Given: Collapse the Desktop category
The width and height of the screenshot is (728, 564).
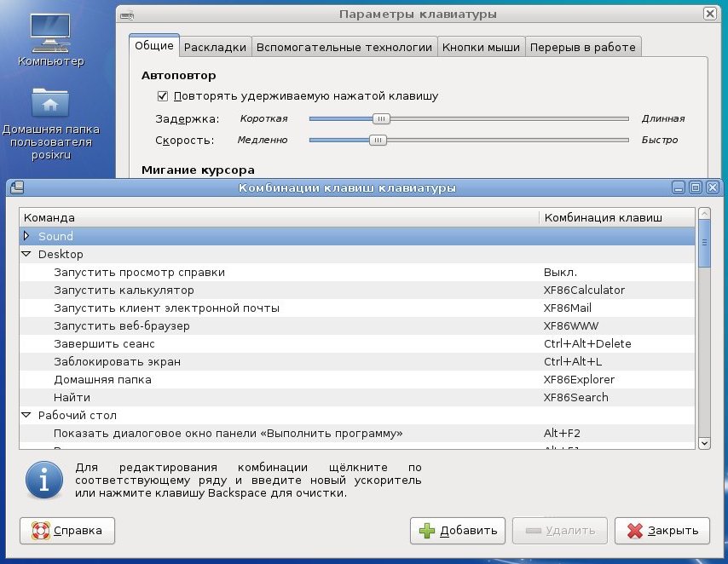Looking at the screenshot, I should pos(26,254).
